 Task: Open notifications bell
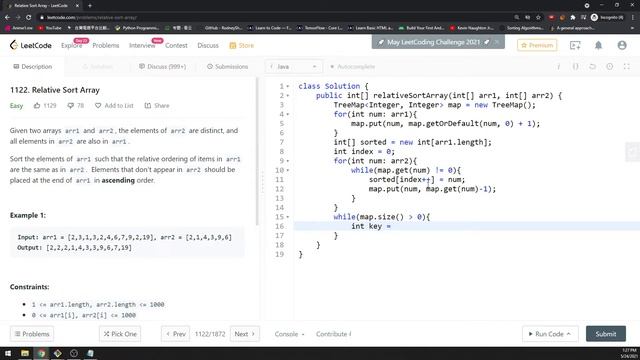click(x=598, y=45)
